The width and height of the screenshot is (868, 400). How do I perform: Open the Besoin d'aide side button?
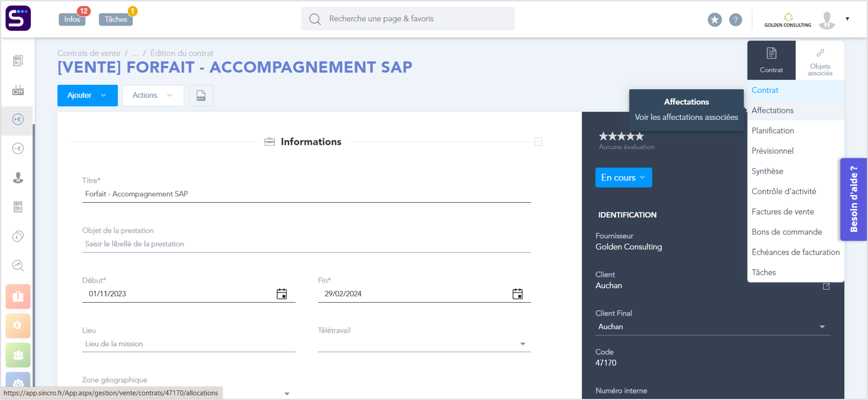point(853,199)
